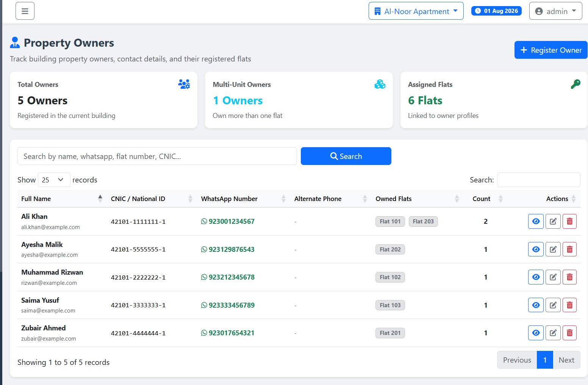Screen dimensions: 588x385
Task: Delete Saima Yusuf's owner record
Action: click(x=569, y=305)
